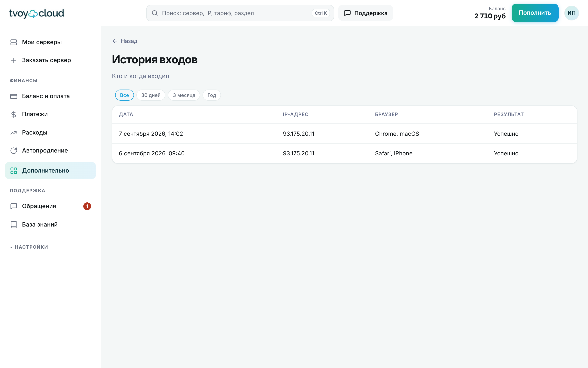This screenshot has height=368, width=588.
Task: Click the card icon for Баланс и оплата
Action: (x=14, y=96)
